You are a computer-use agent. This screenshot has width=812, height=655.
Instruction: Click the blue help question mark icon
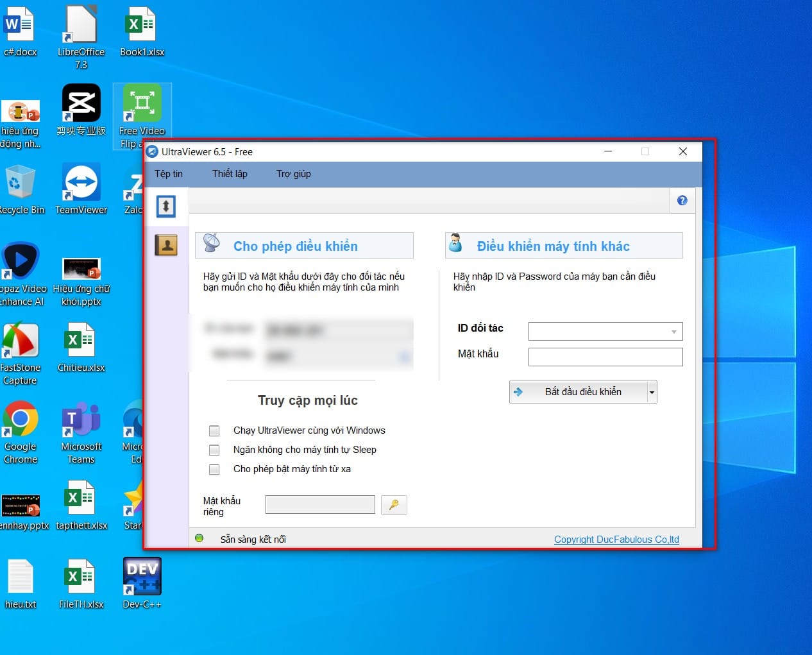click(x=682, y=200)
